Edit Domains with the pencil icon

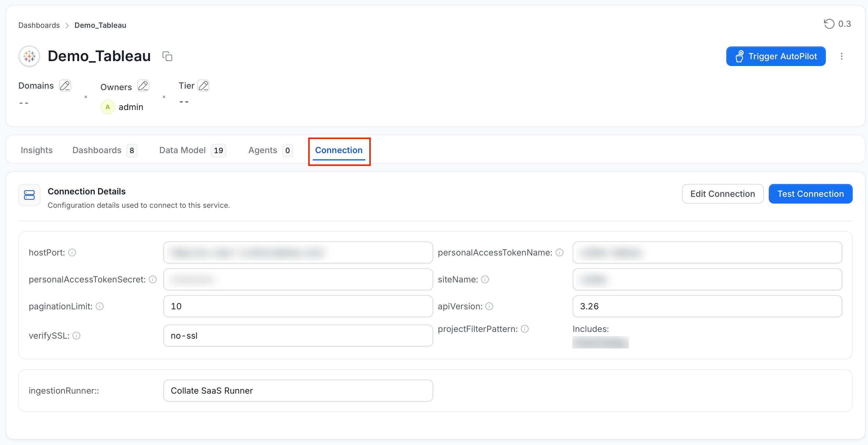[x=65, y=86]
